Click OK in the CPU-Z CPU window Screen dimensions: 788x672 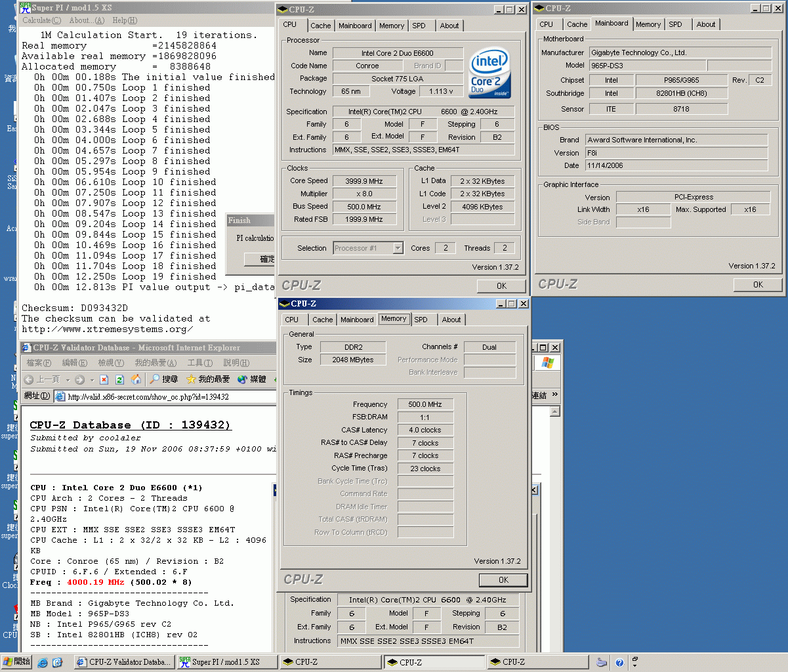(x=501, y=285)
